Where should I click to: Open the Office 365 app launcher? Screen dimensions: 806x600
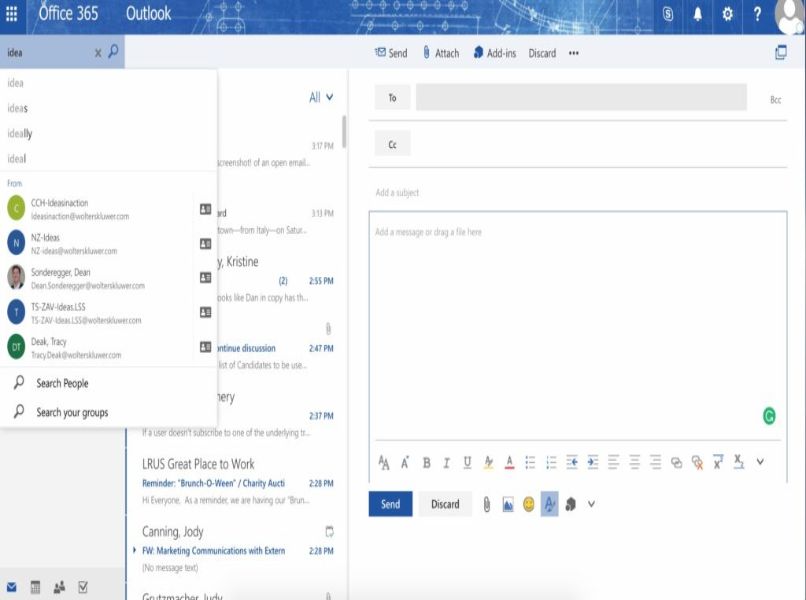(13, 14)
